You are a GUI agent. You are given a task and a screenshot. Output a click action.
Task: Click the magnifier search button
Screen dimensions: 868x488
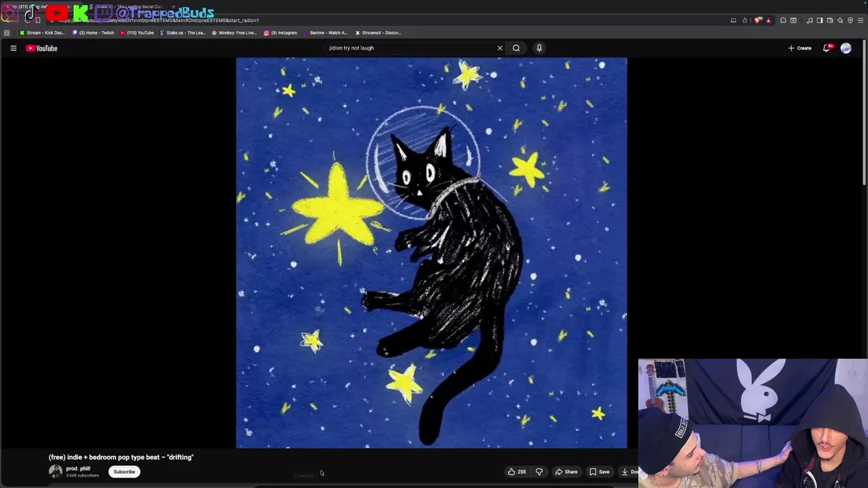click(x=516, y=48)
